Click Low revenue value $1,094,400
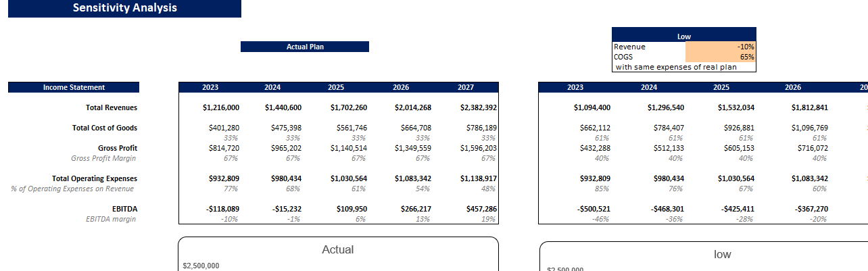868x271 pixels. 592,107
